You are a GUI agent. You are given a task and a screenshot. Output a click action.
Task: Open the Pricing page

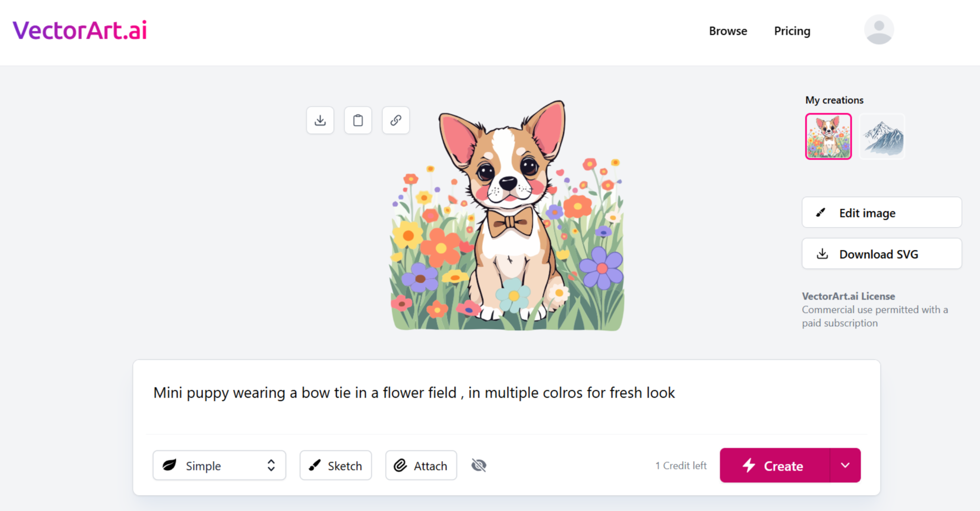pos(792,31)
